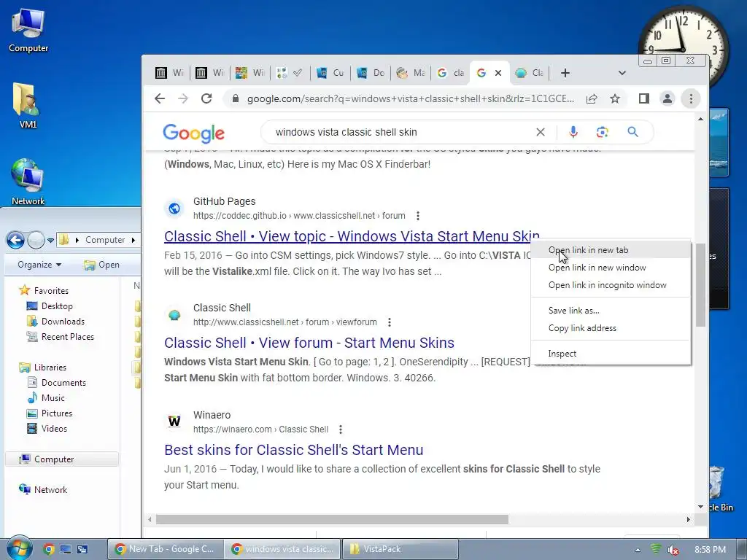
Task: Open a new Chrome tab
Action: [565, 73]
